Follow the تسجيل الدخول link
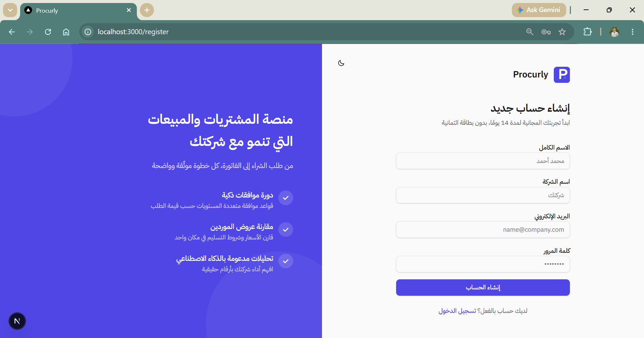This screenshot has height=338, width=644. coord(457,311)
